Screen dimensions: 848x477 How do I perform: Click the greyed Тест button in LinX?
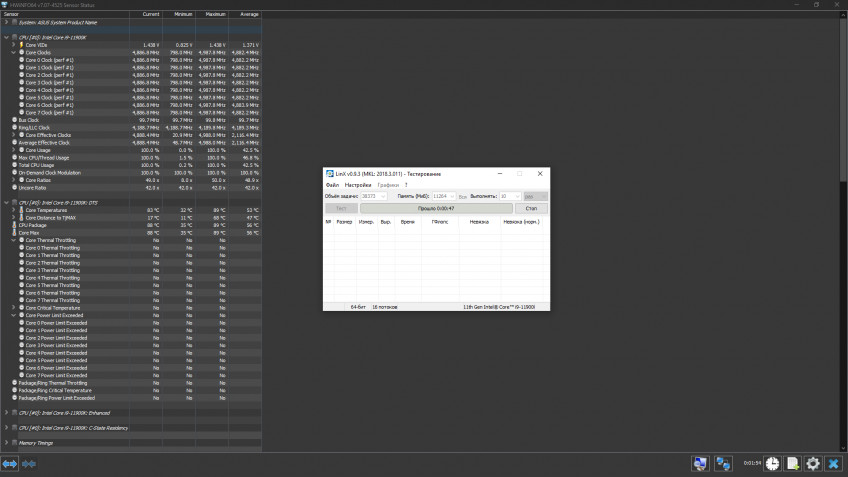click(341, 208)
